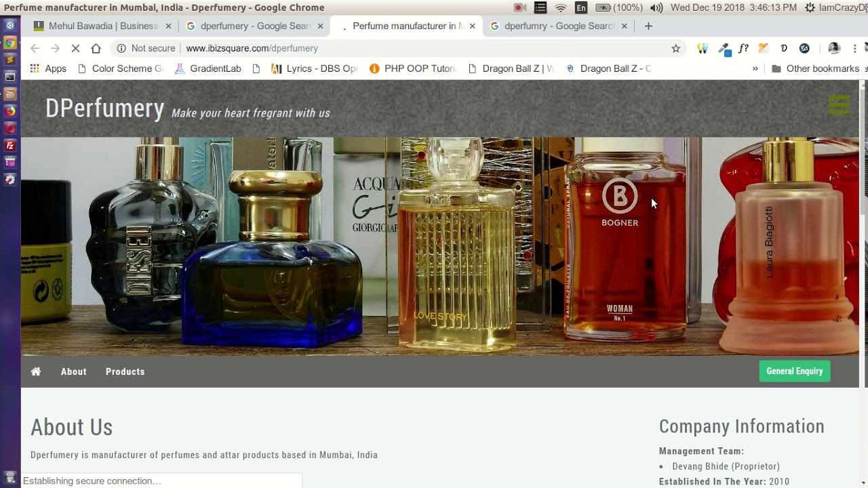Click the screen recording indicator in system tray
The height and width of the screenshot is (488, 868).
[x=520, y=7]
